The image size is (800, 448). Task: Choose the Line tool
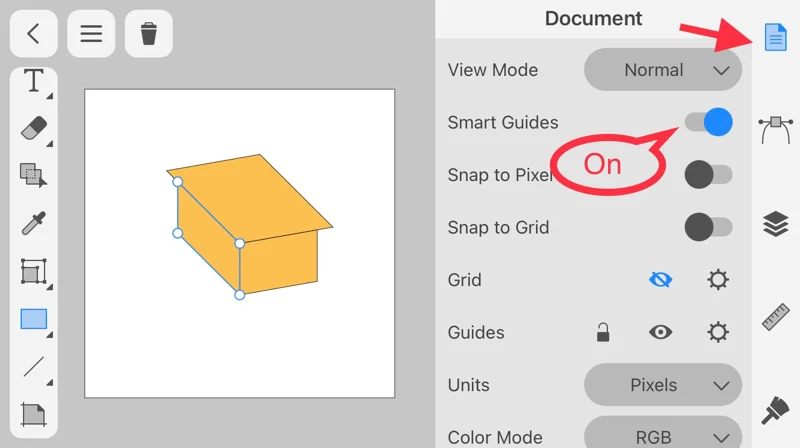click(x=34, y=366)
